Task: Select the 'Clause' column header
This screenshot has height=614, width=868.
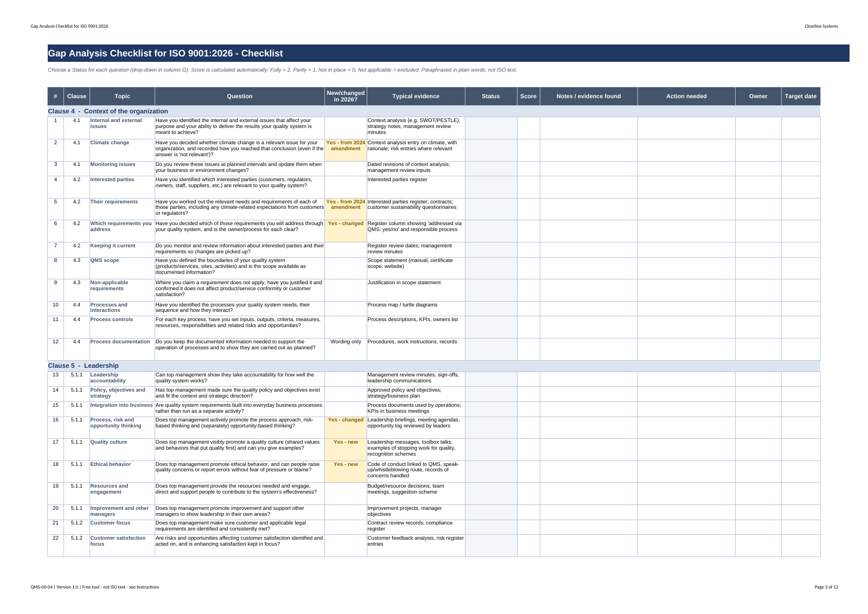Action: 76,97
